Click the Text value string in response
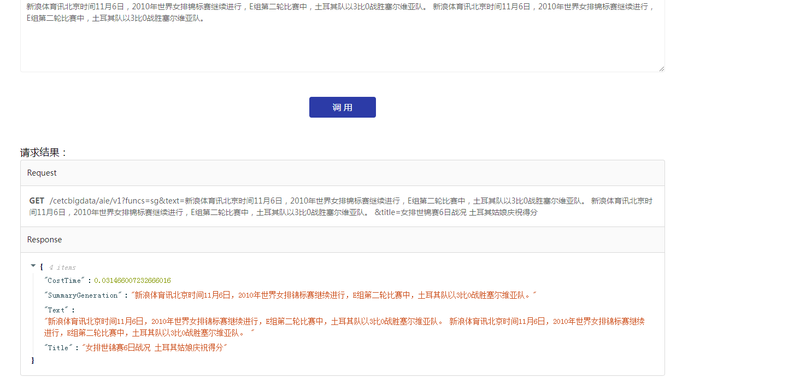The image size is (800, 389). tap(345, 327)
